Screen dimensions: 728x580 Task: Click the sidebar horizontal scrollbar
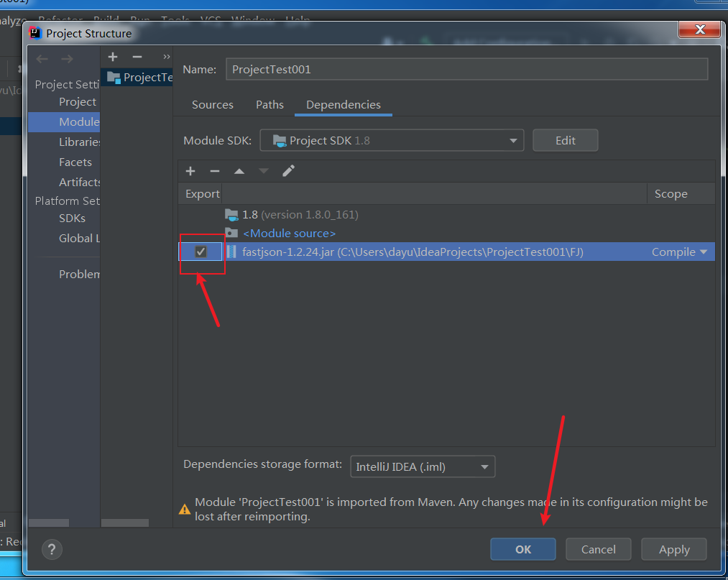click(49, 523)
